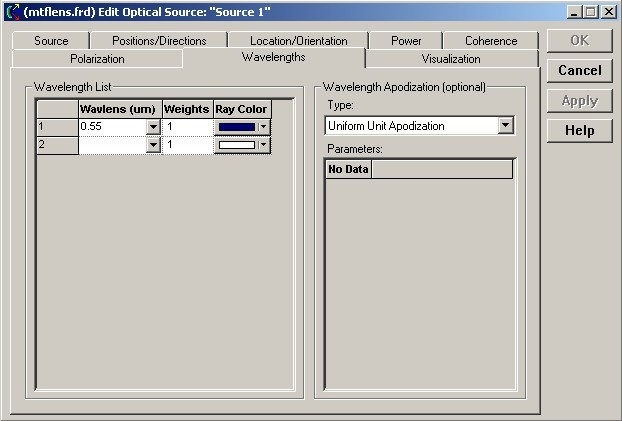Open the Positions/Directions tab
The height and width of the screenshot is (421, 622).
click(159, 41)
